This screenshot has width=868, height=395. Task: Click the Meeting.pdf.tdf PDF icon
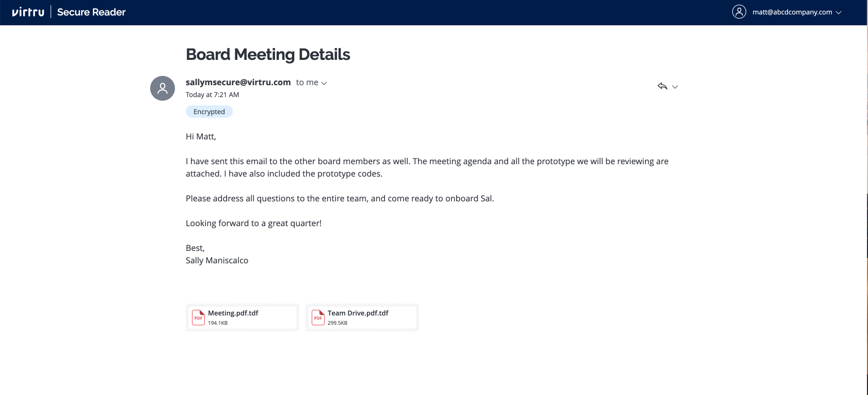click(199, 317)
